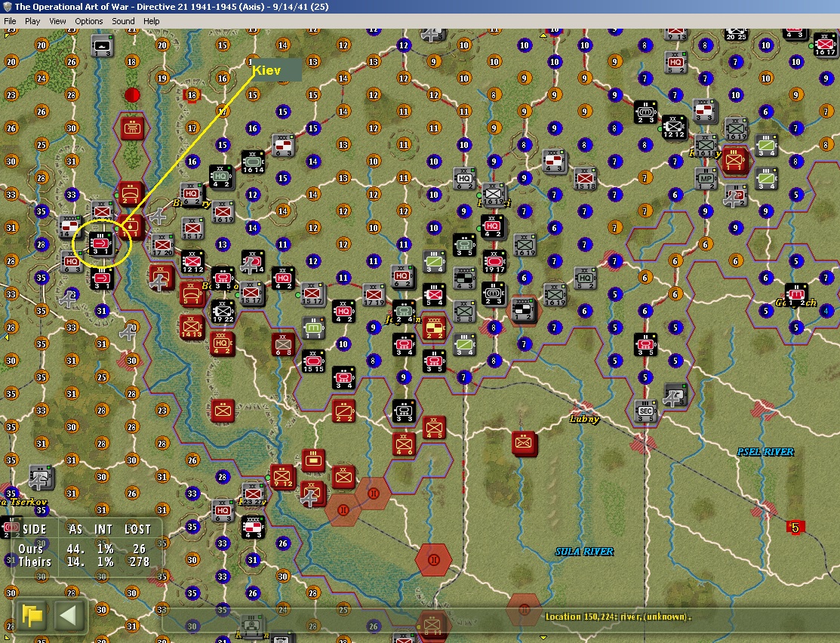The image size is (840, 643).
Task: Select the grey SEC unit 3 5
Action: point(645,411)
